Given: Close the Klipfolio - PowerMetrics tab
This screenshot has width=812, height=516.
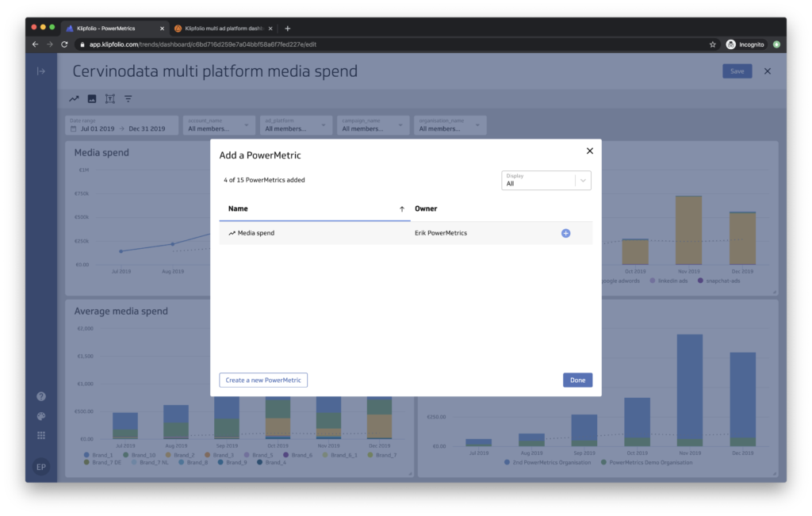Looking at the screenshot, I should tap(162, 29).
